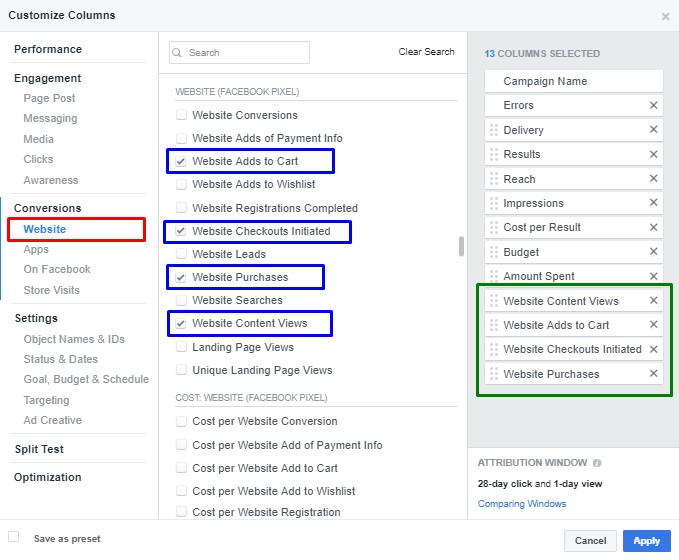Uncheck Website Content Views
679x560 pixels.
[x=181, y=323]
